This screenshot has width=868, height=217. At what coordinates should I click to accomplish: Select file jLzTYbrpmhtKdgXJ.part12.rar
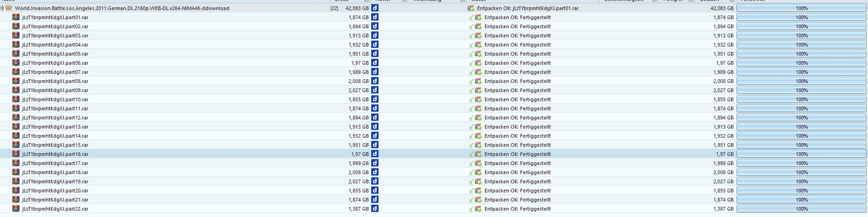(x=55, y=118)
